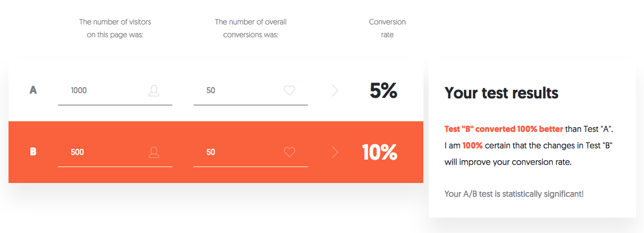Image resolution: width=644 pixels, height=233 pixels.
Task: Click the 5% conversion rate result
Action: [383, 91]
